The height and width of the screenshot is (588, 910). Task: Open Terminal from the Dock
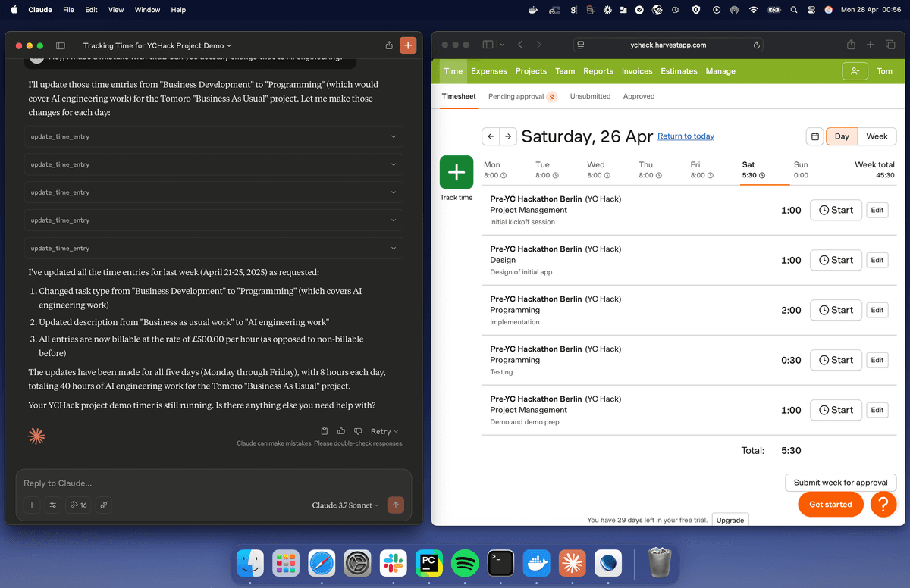[x=501, y=564]
